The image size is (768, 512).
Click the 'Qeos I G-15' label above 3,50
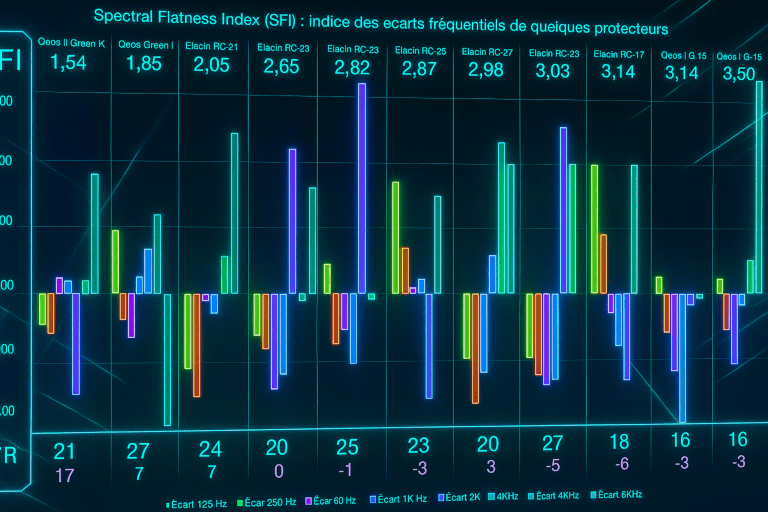click(739, 57)
